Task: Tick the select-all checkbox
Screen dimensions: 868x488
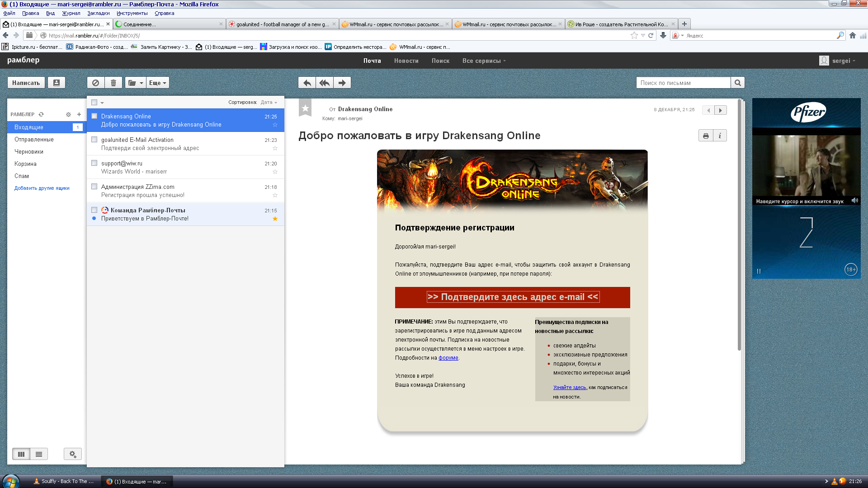Action: coord(94,103)
